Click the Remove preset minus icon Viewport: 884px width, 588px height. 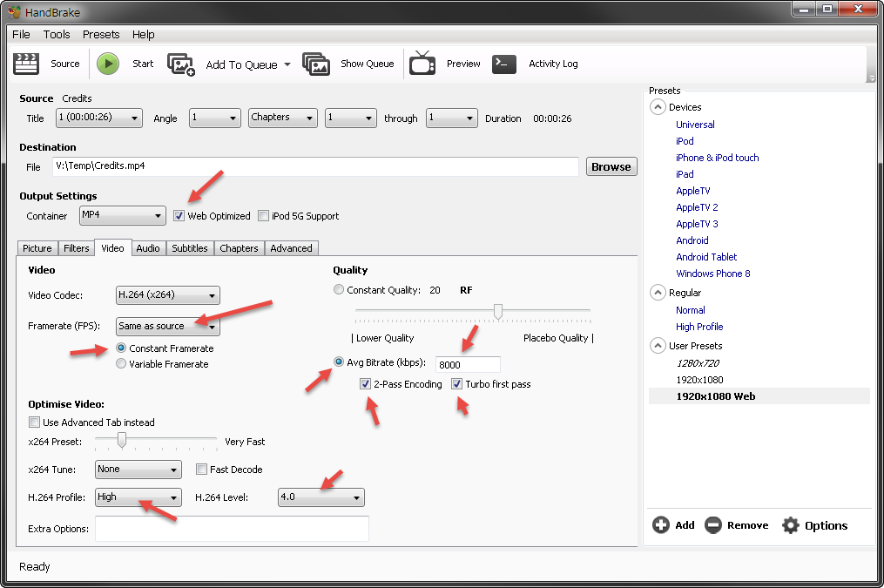713,525
